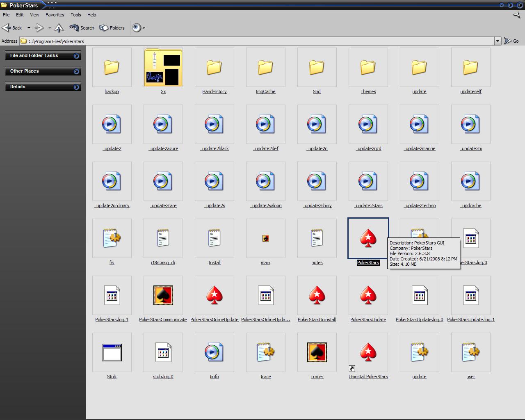
Task: Select the PokerStarsUpdate.log.0 file
Action: 419,295
